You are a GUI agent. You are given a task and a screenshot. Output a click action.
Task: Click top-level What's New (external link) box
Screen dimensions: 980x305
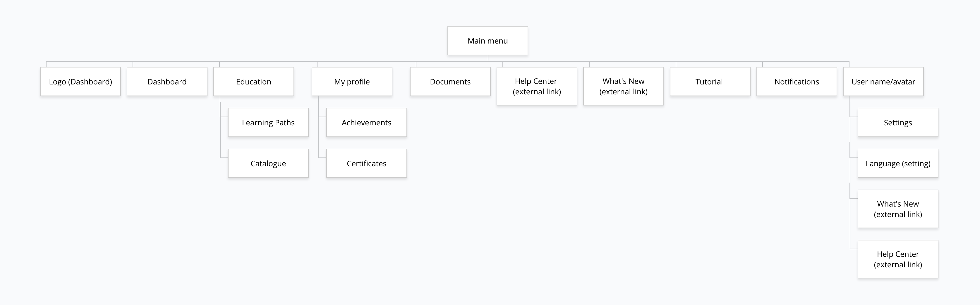pyautogui.click(x=624, y=86)
